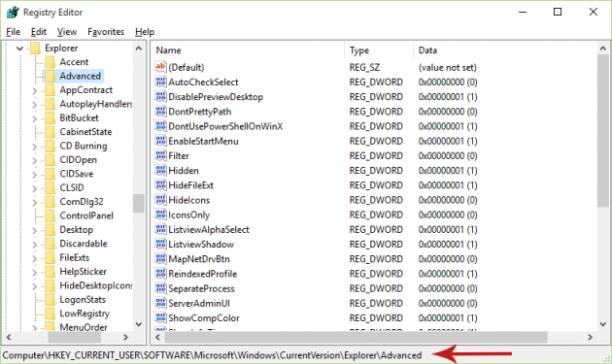
Task: Click the IconsOnly DWORD icon
Action: point(160,215)
